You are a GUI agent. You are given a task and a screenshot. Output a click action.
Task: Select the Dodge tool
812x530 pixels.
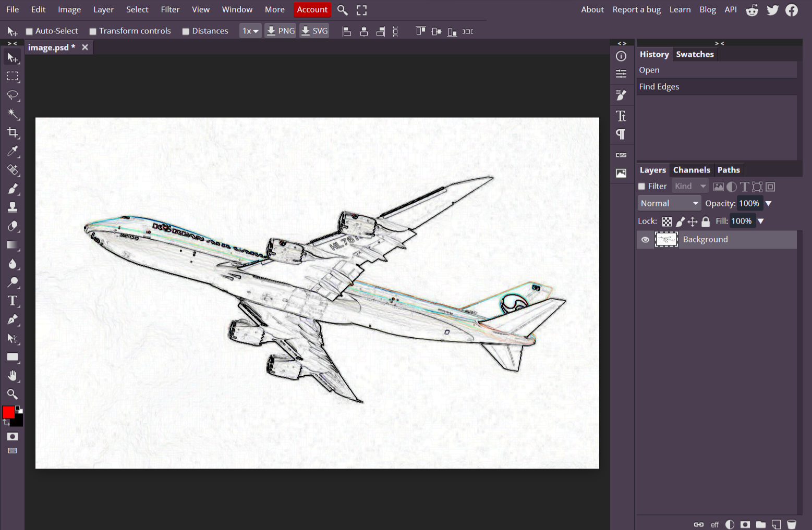[x=13, y=282]
